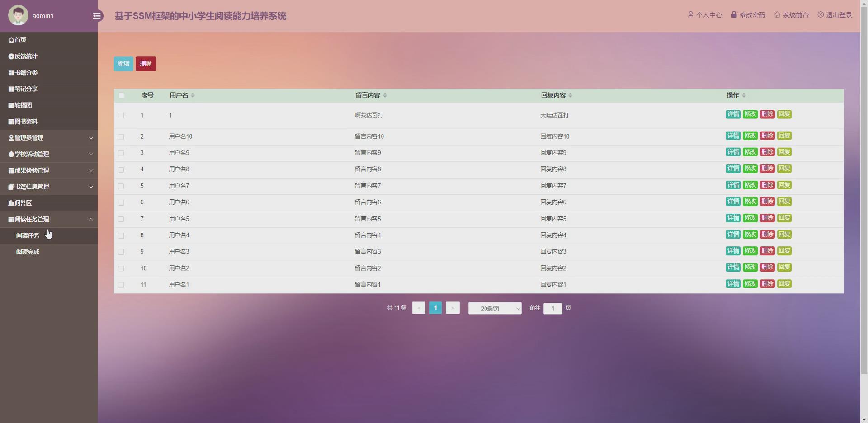Go to previous page arrow

[419, 308]
